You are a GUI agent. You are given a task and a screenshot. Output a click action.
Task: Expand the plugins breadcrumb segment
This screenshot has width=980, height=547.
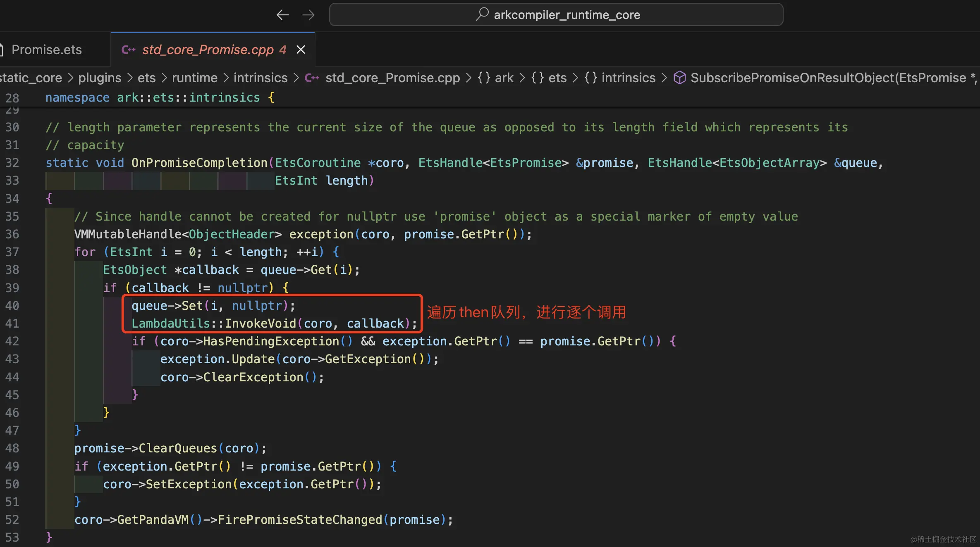click(x=100, y=78)
